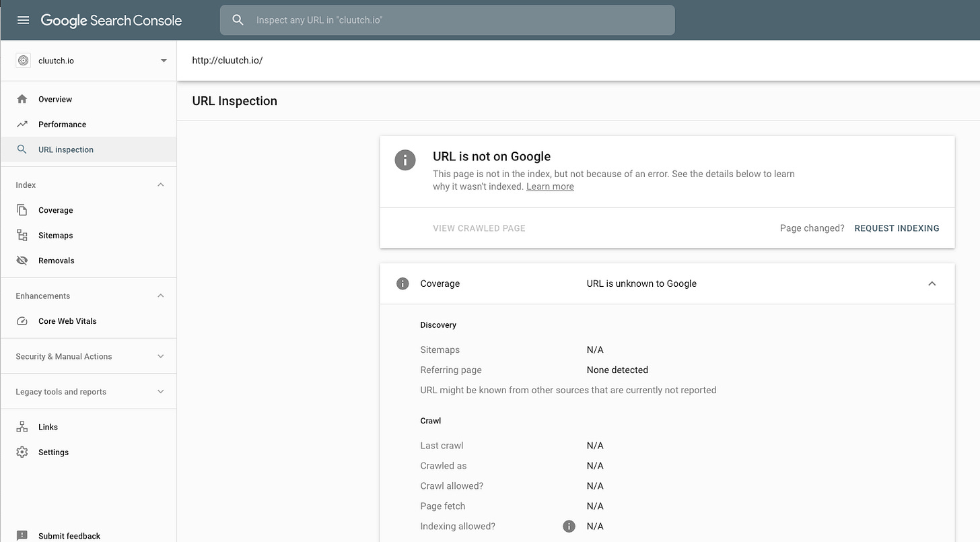Click VIEW CRAWLED PAGE button
The width and height of the screenshot is (980, 542).
[479, 228]
